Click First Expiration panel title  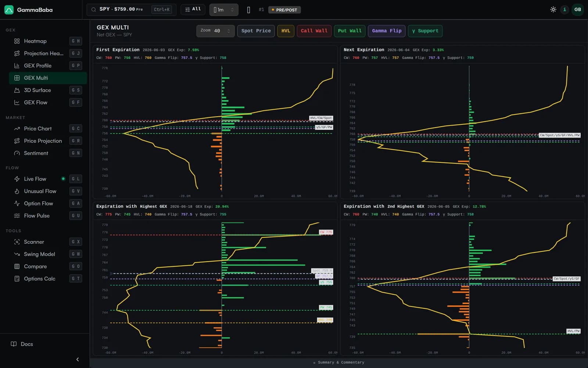click(x=118, y=50)
